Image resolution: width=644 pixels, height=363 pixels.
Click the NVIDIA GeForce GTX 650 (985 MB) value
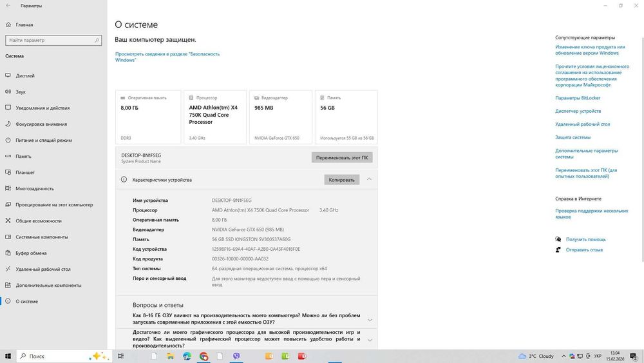[248, 230]
